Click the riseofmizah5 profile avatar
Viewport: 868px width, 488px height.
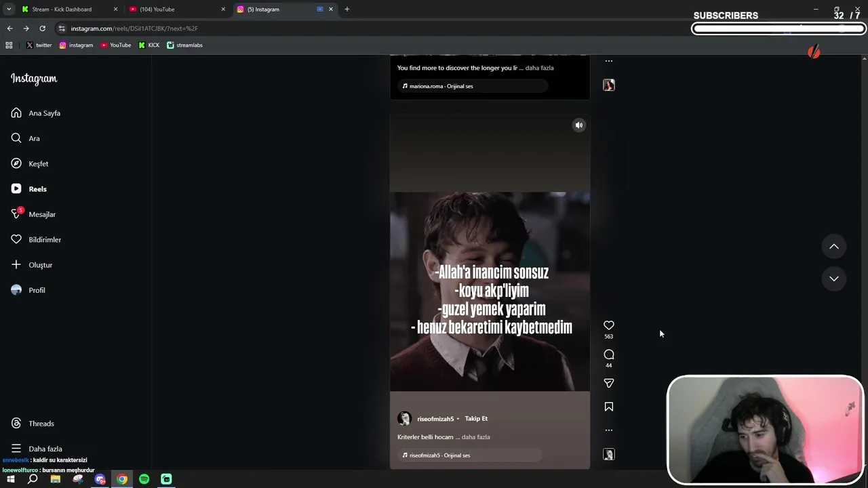click(404, 419)
